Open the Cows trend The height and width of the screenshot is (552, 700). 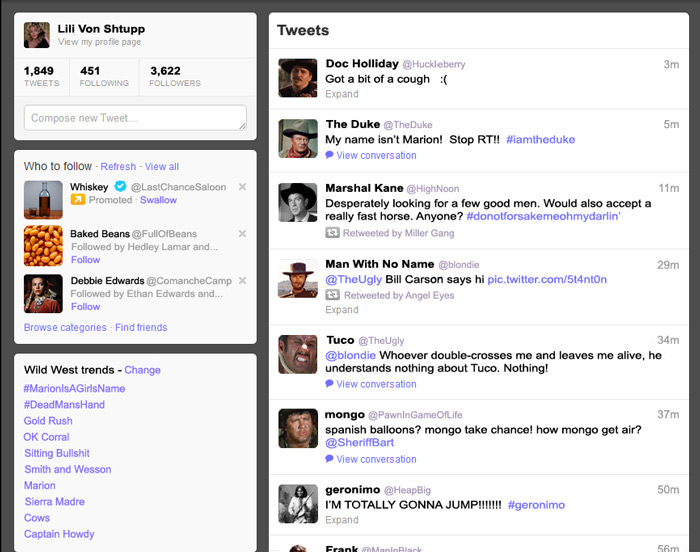37,518
